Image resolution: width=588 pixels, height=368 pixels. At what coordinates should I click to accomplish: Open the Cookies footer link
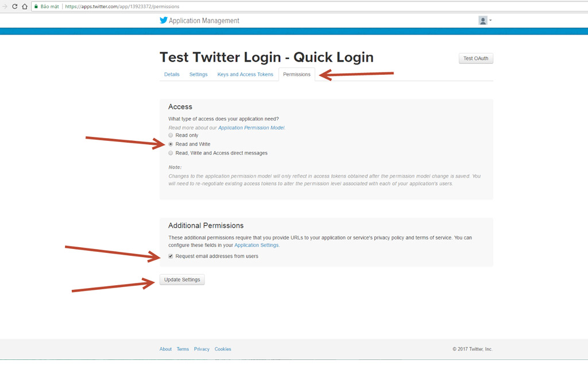click(x=223, y=349)
